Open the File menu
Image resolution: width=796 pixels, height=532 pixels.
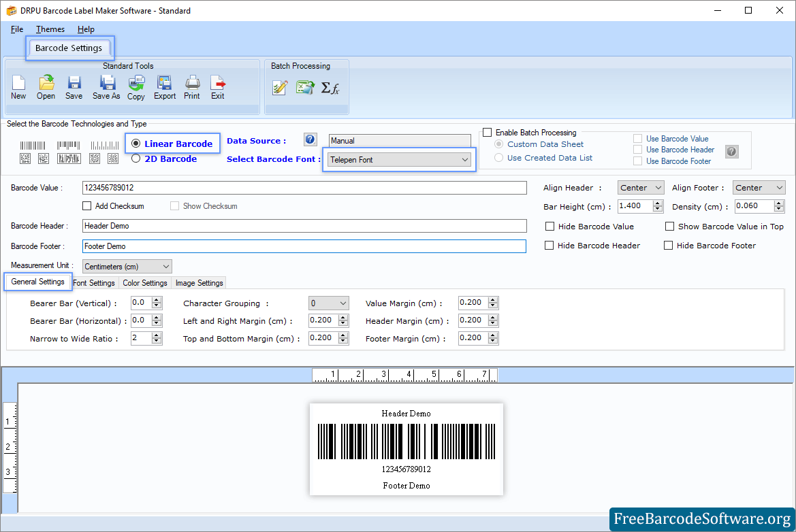pyautogui.click(x=17, y=29)
